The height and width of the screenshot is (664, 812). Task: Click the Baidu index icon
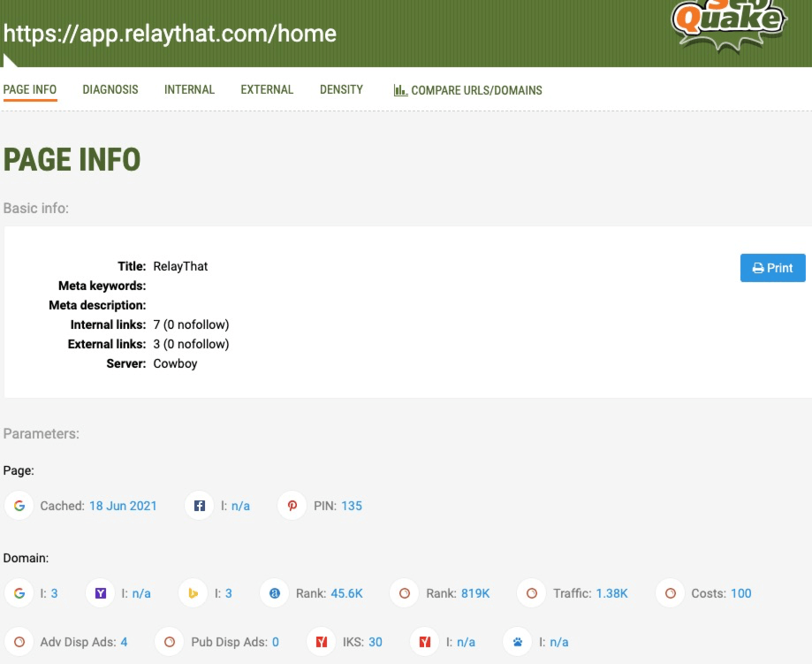point(517,642)
